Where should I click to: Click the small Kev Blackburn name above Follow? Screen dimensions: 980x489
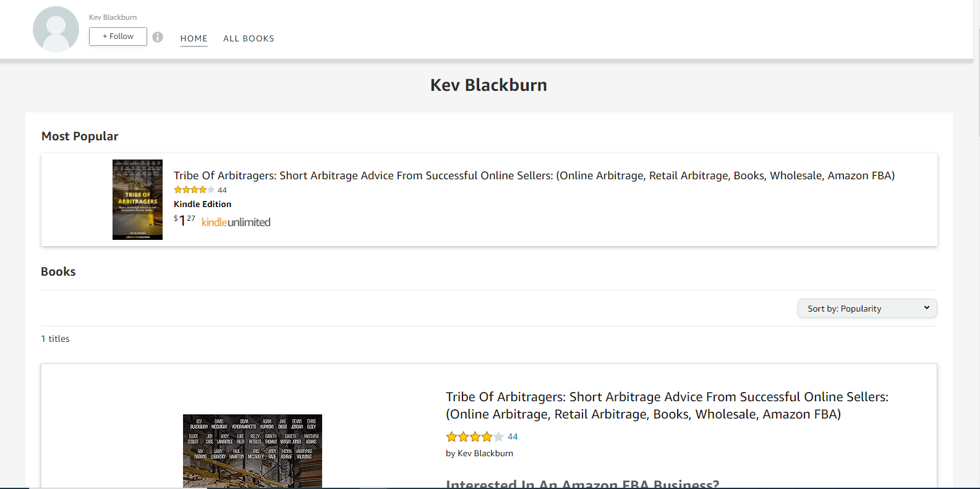click(x=113, y=17)
